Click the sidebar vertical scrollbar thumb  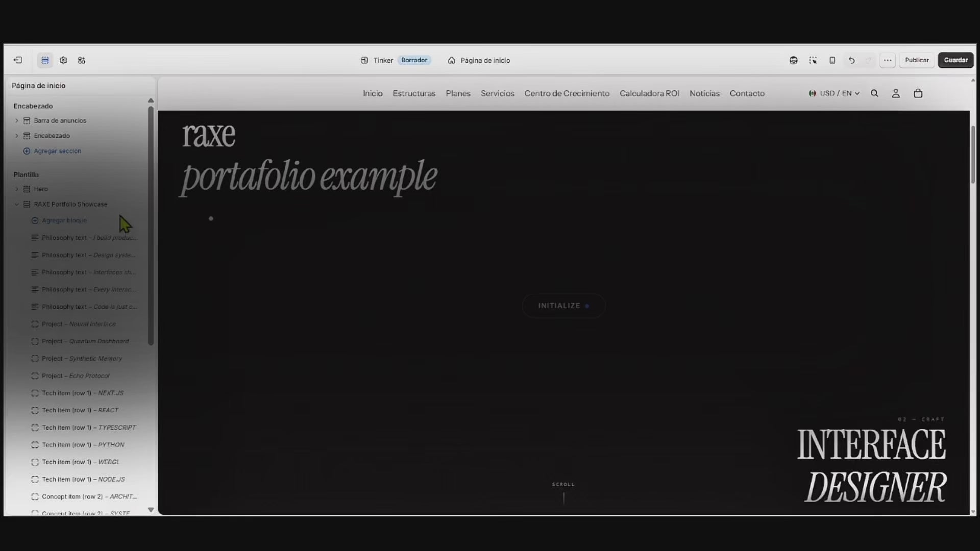click(x=151, y=226)
